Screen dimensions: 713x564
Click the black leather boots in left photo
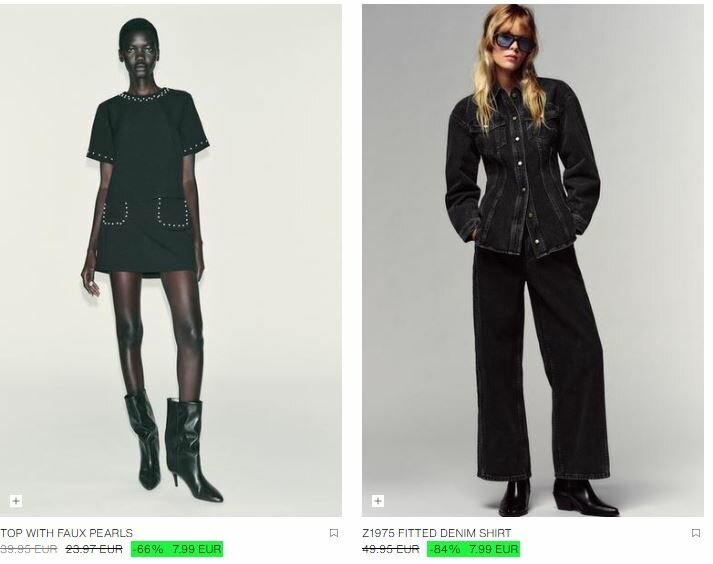[x=173, y=446]
